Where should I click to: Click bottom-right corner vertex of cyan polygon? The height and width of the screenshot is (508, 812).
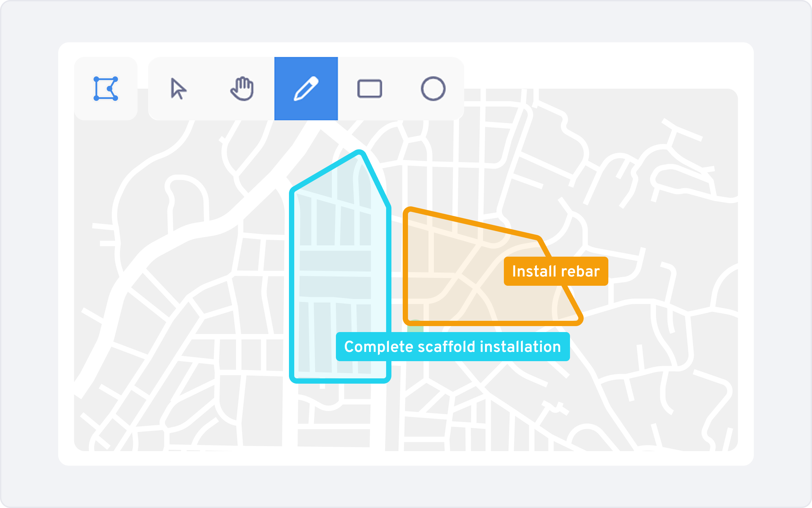pos(388,379)
